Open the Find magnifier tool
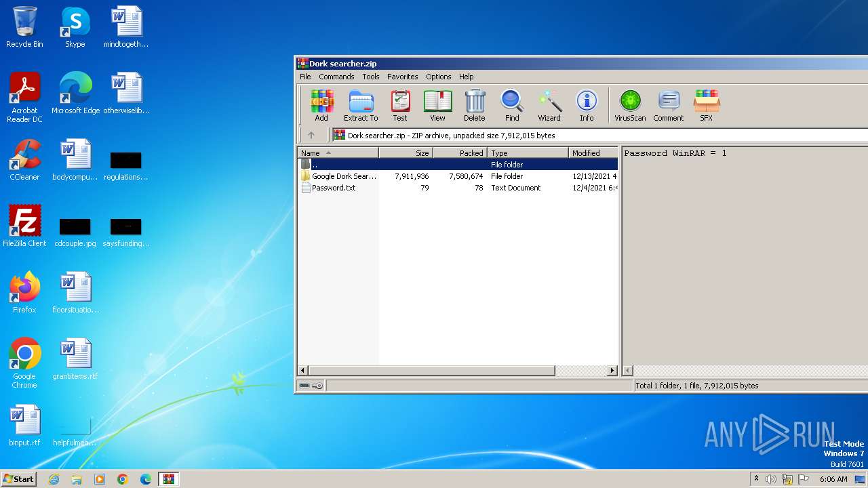The width and height of the screenshot is (868, 488). pyautogui.click(x=512, y=106)
